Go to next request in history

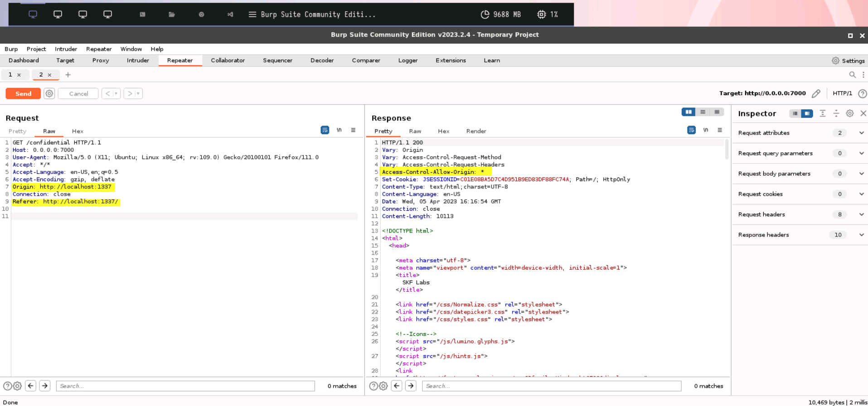(x=130, y=93)
